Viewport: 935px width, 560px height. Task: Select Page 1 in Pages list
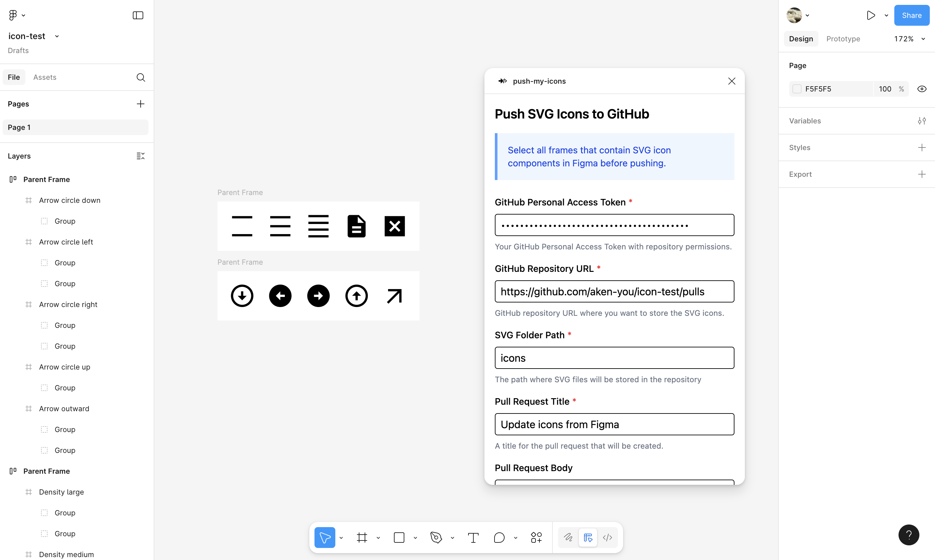click(76, 127)
